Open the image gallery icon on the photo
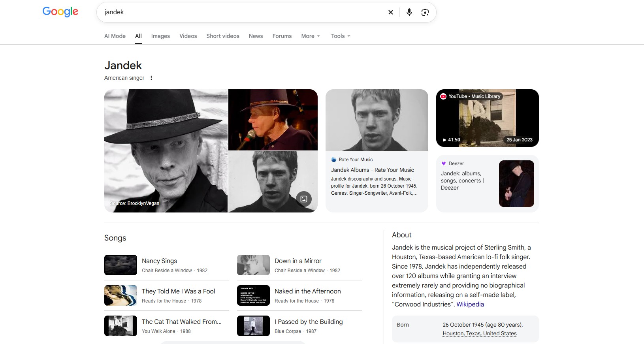The height and width of the screenshot is (344, 644). coord(304,199)
